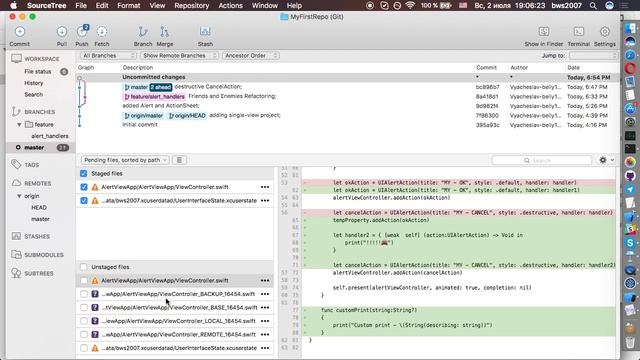Click the Submodules section icon

click(16, 254)
